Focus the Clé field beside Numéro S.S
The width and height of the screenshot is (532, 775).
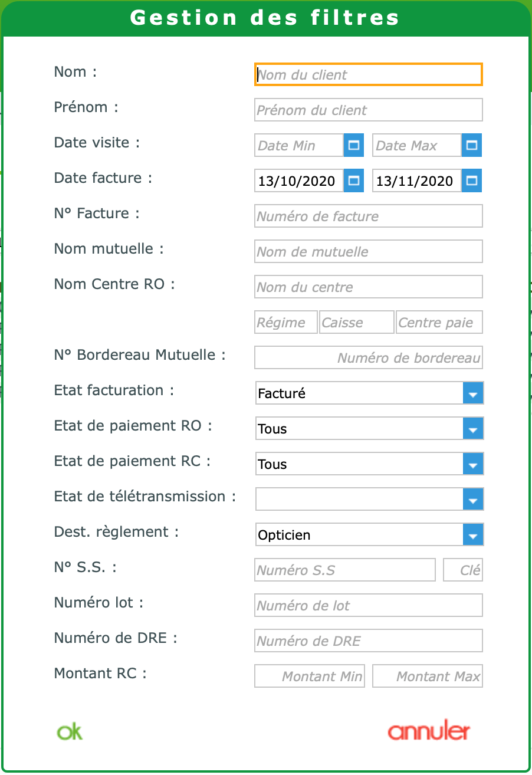pyautogui.click(x=463, y=570)
